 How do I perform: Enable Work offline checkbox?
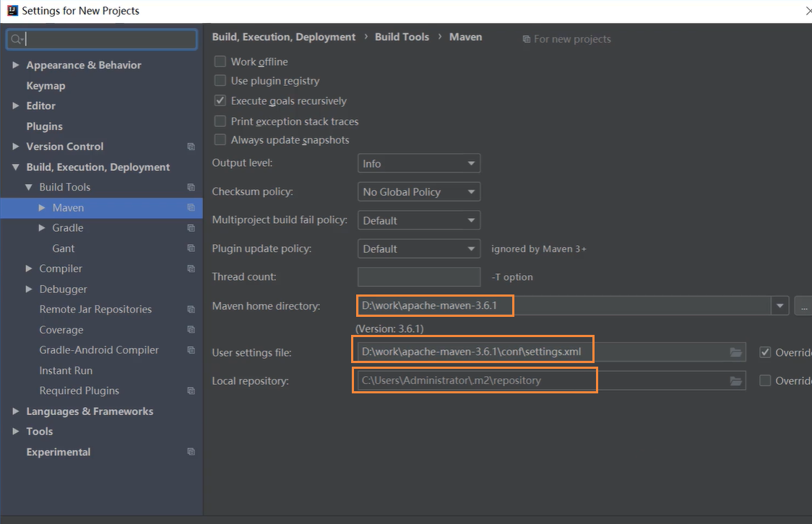pyautogui.click(x=220, y=61)
